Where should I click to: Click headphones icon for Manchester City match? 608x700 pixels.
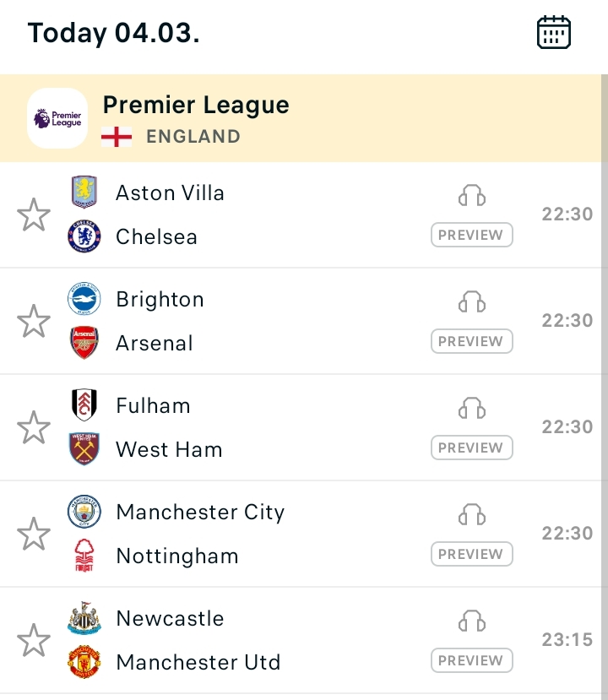click(472, 515)
